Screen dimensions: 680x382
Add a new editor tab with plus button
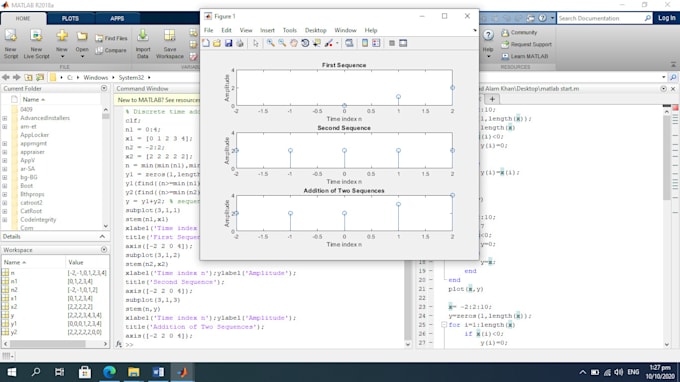tap(492, 99)
